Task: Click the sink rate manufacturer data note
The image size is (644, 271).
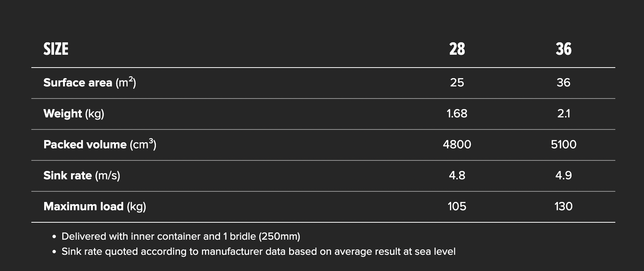Action: [x=258, y=252]
